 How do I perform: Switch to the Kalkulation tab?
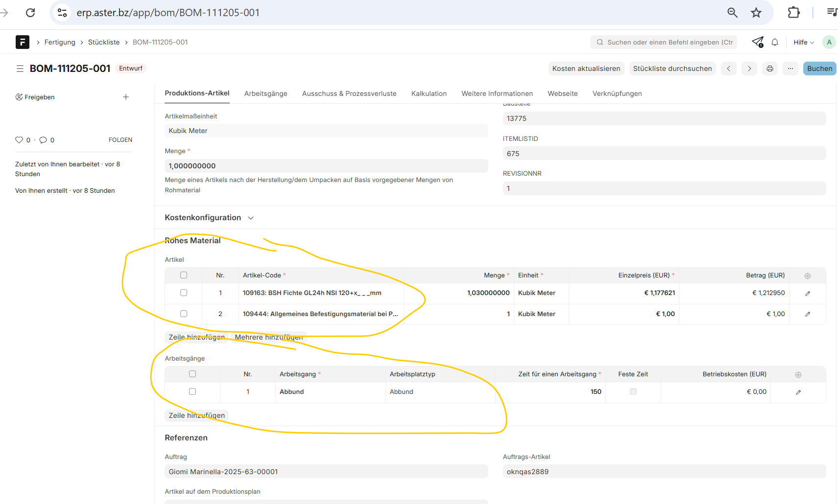pyautogui.click(x=429, y=93)
